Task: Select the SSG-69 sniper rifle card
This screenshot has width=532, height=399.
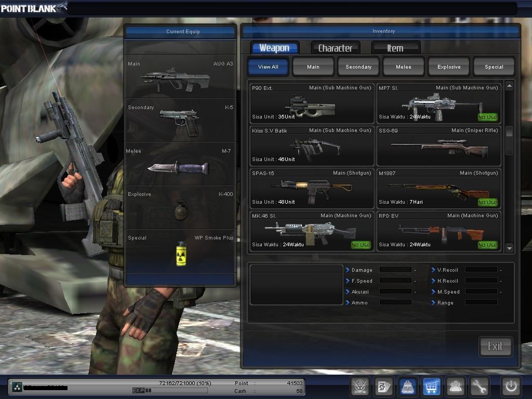Action: pyautogui.click(x=438, y=145)
